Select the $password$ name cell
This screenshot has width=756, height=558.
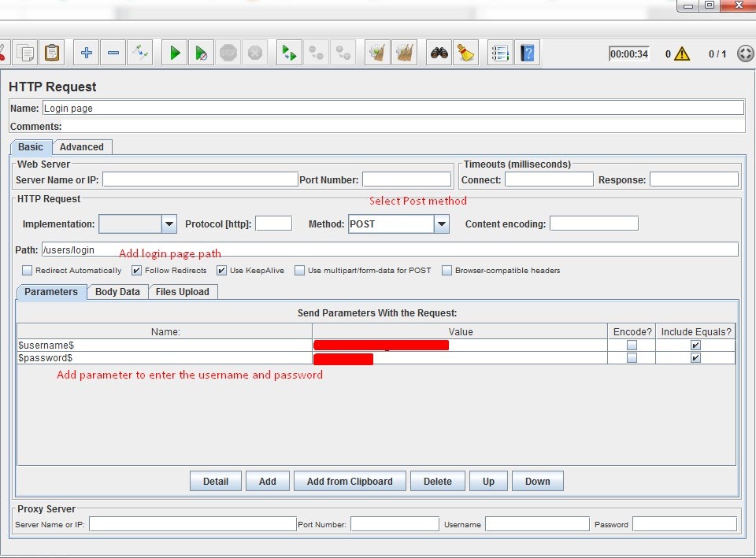[x=165, y=357]
